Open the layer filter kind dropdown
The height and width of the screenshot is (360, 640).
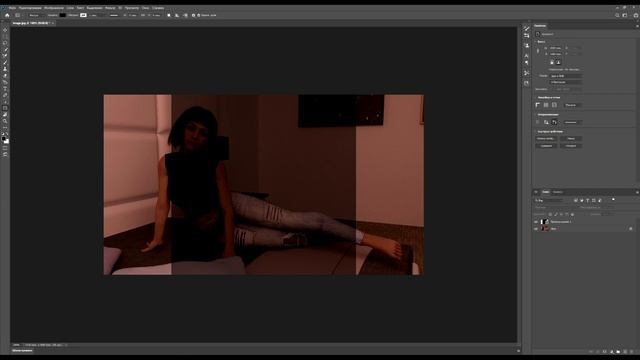coord(549,200)
